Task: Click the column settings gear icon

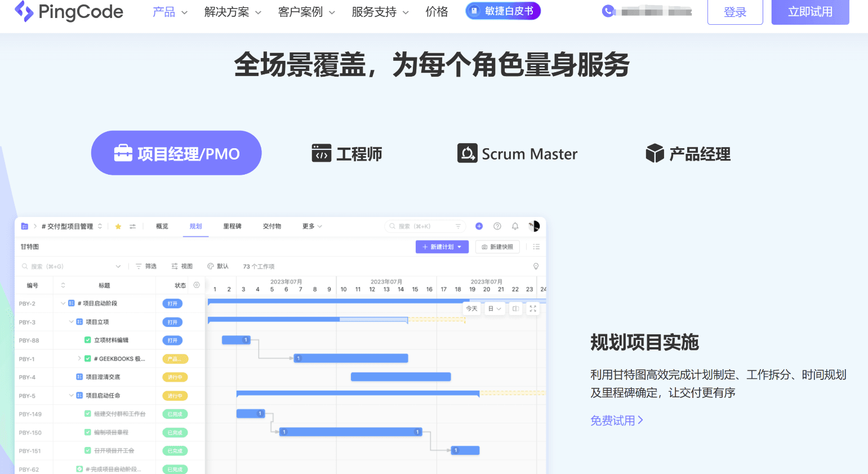Action: pos(197,285)
